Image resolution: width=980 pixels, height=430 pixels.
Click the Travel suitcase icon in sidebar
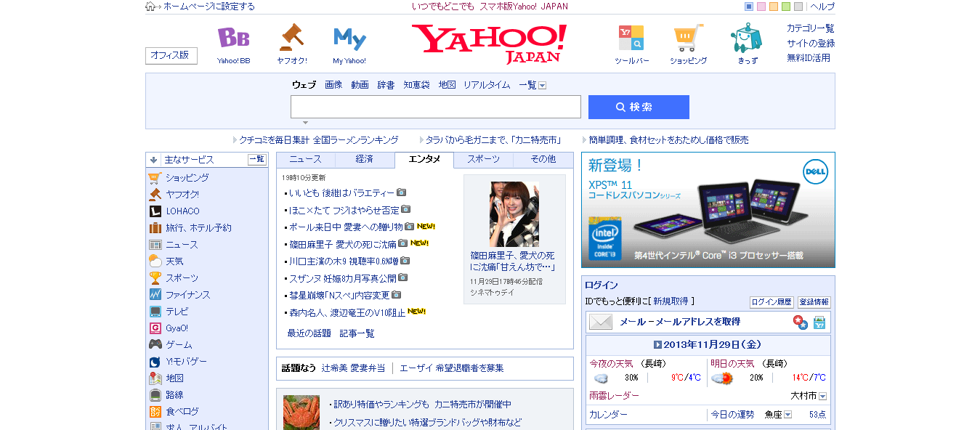pos(155,227)
